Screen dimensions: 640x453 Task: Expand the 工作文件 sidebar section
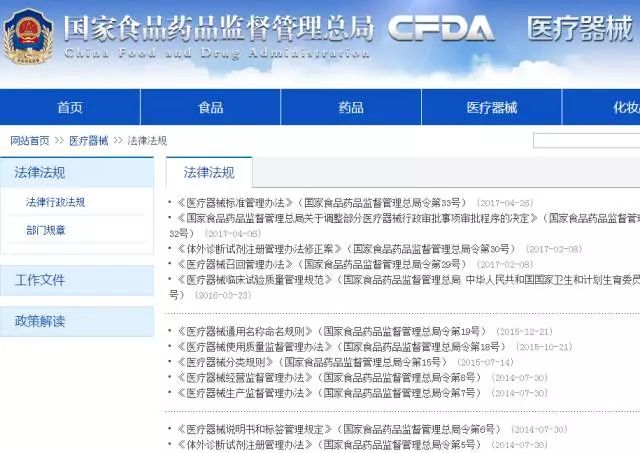(x=40, y=280)
